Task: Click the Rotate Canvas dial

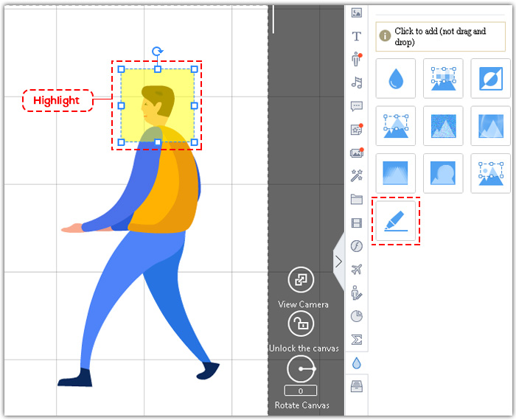Action: click(301, 369)
